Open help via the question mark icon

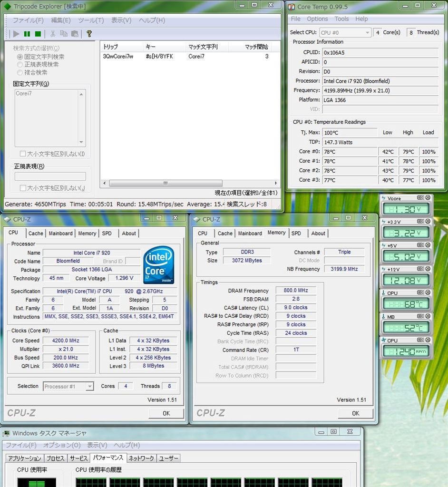pyautogui.click(x=89, y=34)
